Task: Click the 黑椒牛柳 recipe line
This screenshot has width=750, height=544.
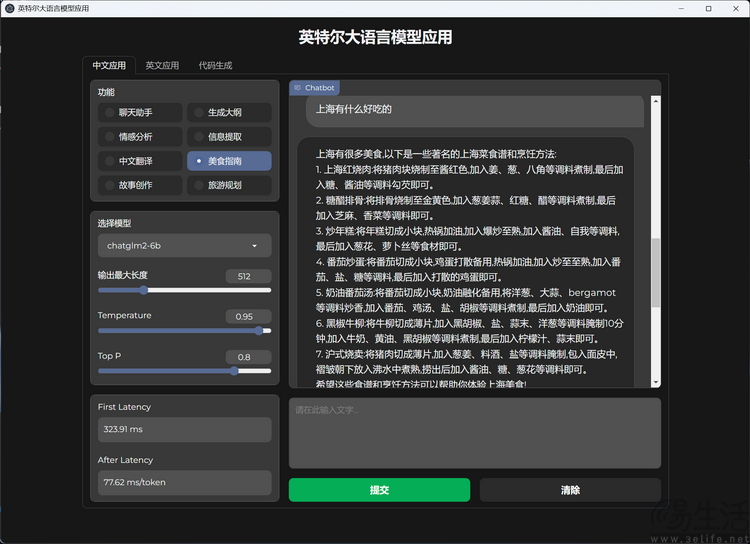Action: 470,331
